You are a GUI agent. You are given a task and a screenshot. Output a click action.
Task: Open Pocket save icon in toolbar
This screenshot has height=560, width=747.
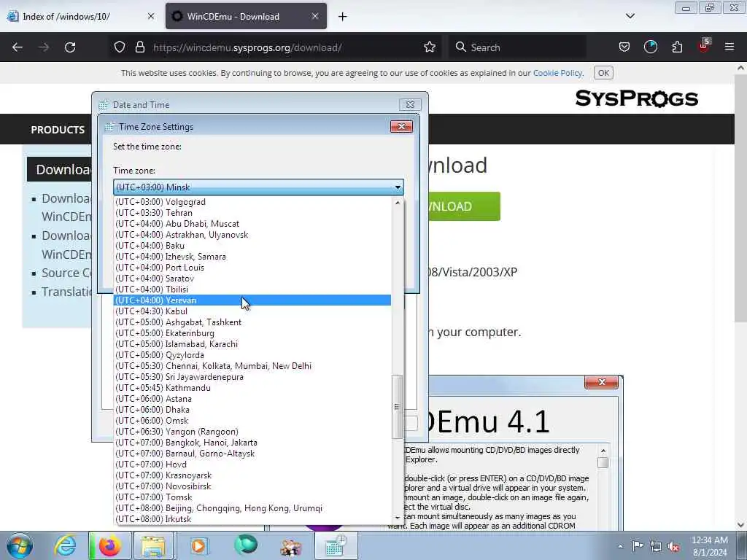(x=624, y=47)
